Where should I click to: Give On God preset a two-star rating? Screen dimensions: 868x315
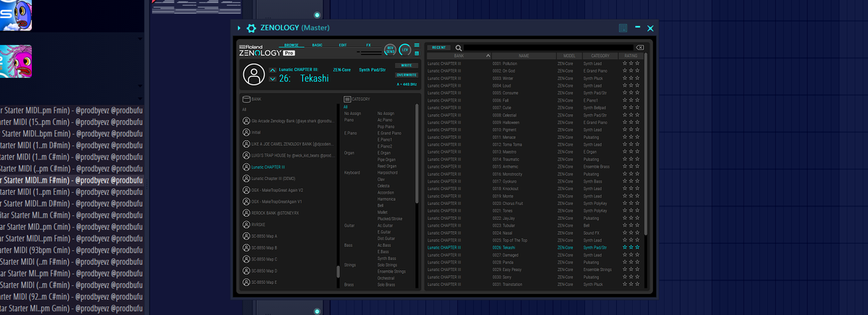click(631, 71)
